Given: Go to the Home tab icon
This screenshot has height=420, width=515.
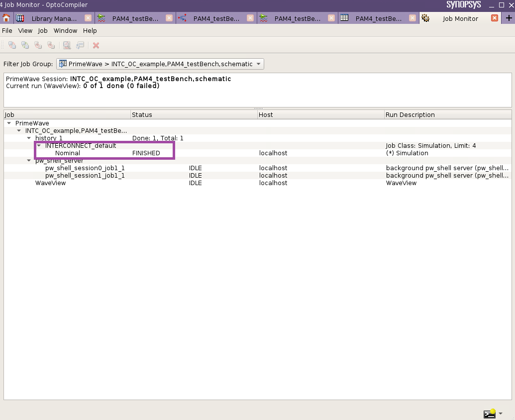Looking at the screenshot, I should tap(6, 18).
